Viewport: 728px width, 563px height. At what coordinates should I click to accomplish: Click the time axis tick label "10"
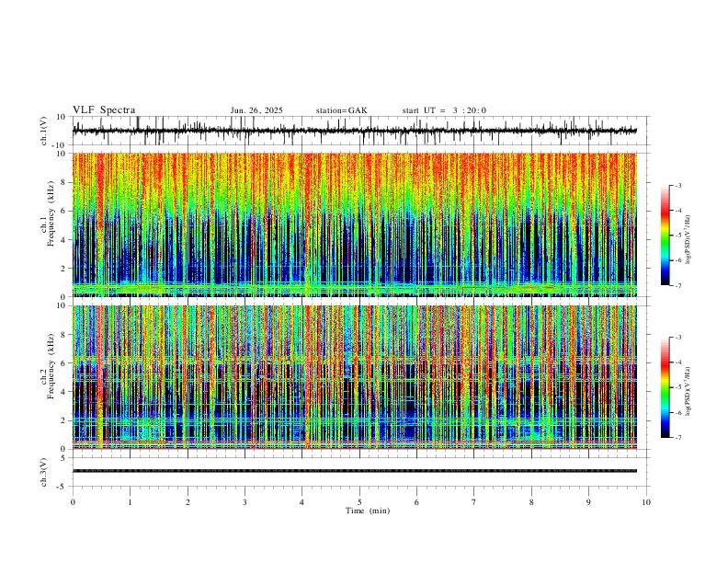646,502
